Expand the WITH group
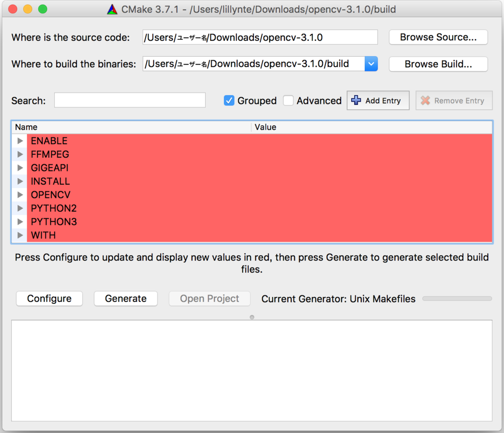The image size is (504, 433). tap(20, 235)
